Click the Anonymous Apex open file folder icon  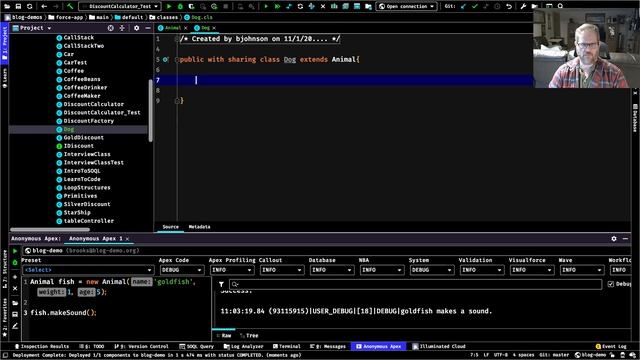pos(15,303)
